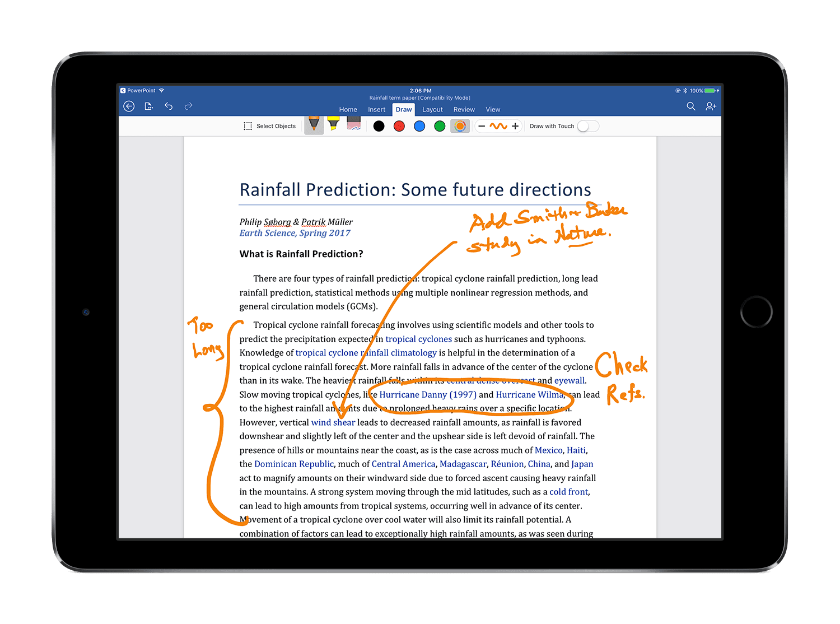Pick the red ink color

[x=399, y=126]
